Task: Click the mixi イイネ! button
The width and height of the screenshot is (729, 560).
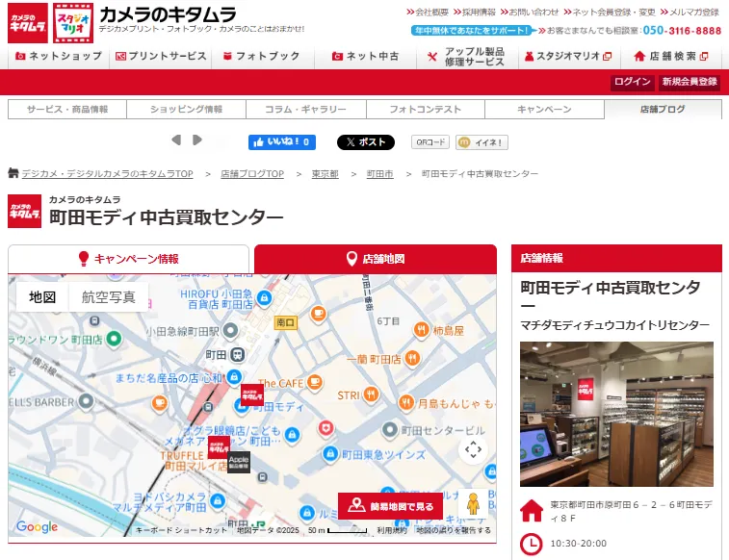Action: (482, 142)
